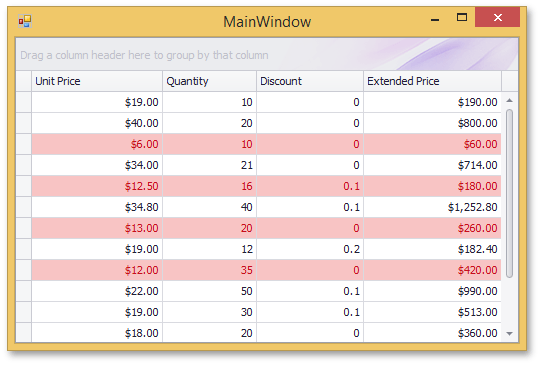Click the quantity cell showing 50
The image size is (540, 365).
pyautogui.click(x=209, y=291)
